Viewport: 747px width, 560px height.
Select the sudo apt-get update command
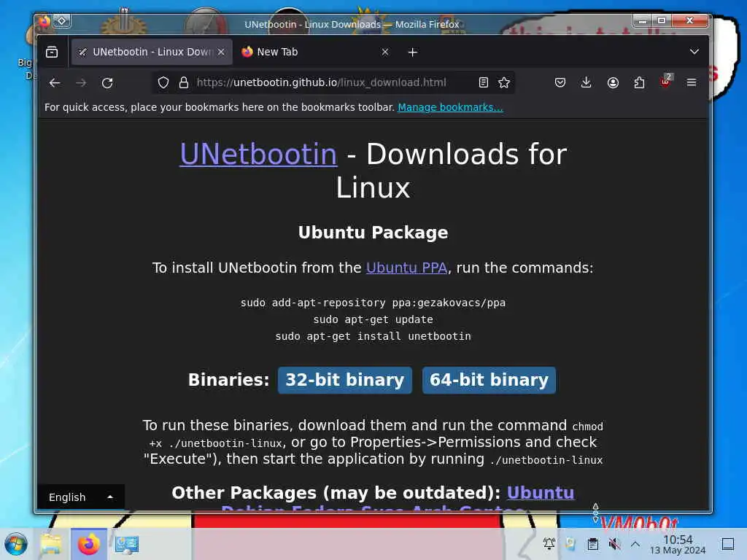[x=373, y=319]
